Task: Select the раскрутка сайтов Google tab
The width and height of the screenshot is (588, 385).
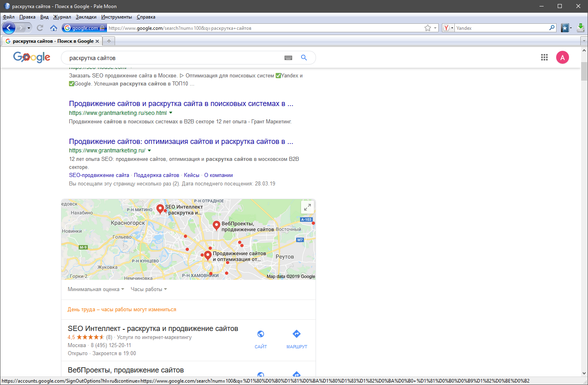Action: pos(52,41)
